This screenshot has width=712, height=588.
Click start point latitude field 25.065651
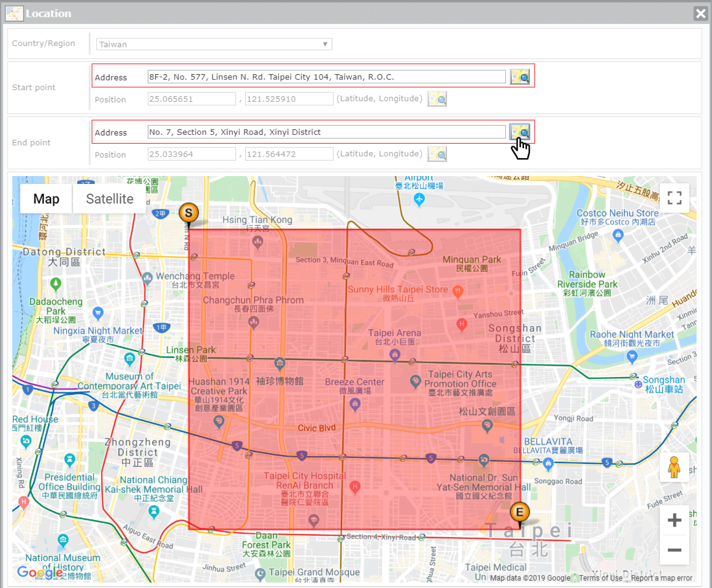point(192,99)
